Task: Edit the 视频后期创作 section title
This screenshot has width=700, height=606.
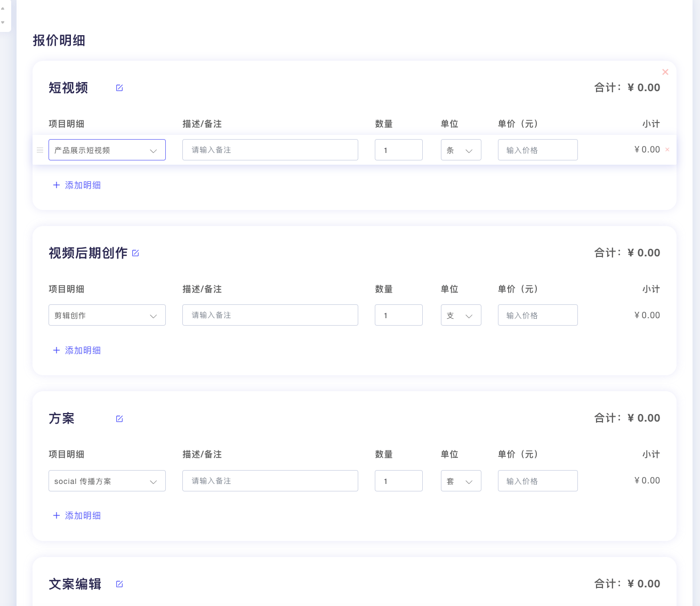Action: pos(135,253)
